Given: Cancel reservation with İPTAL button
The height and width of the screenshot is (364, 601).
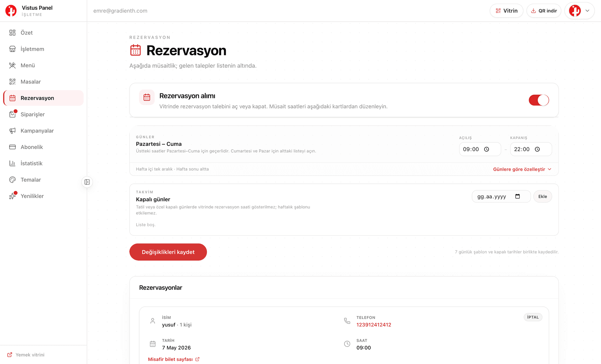Looking at the screenshot, I should point(533,317).
